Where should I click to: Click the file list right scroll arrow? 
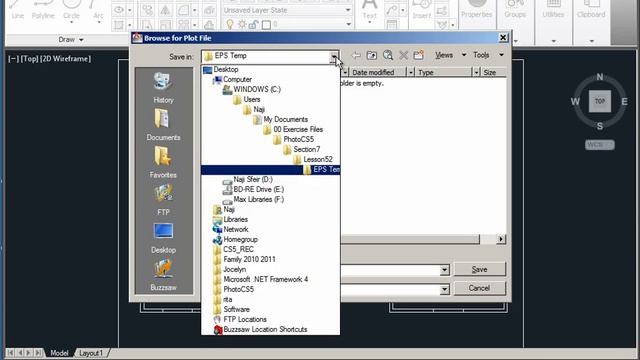[501, 239]
